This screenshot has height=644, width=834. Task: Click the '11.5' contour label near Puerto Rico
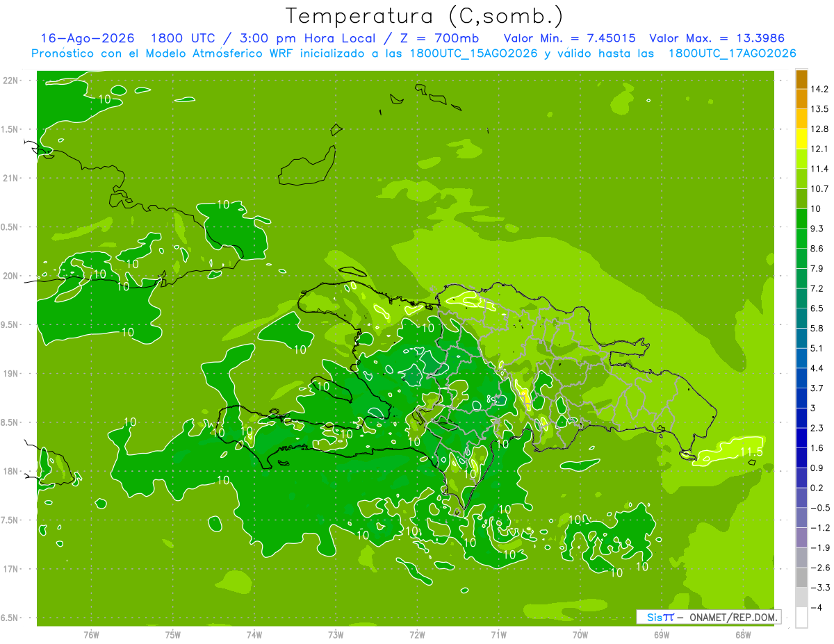[x=751, y=452]
